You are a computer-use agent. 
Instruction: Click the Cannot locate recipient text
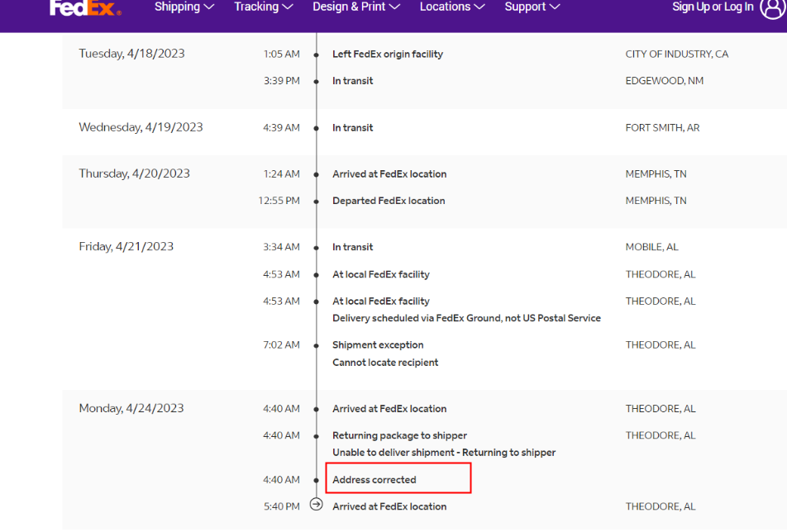[385, 363]
